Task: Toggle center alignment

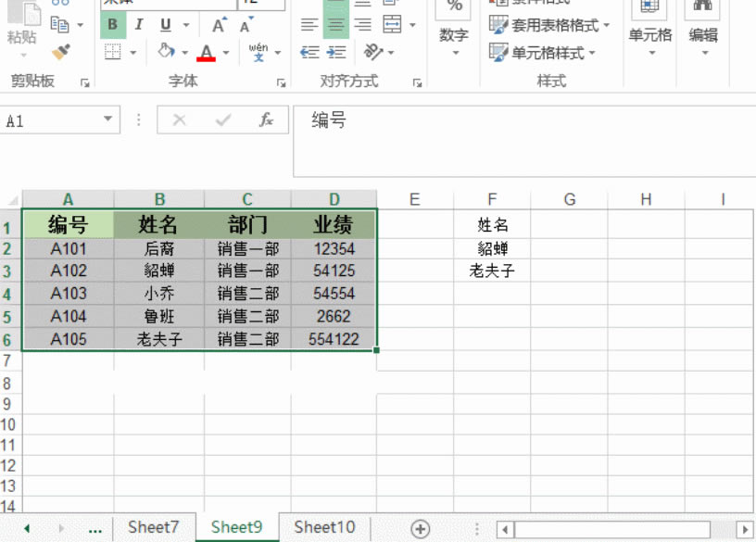Action: coord(336,25)
